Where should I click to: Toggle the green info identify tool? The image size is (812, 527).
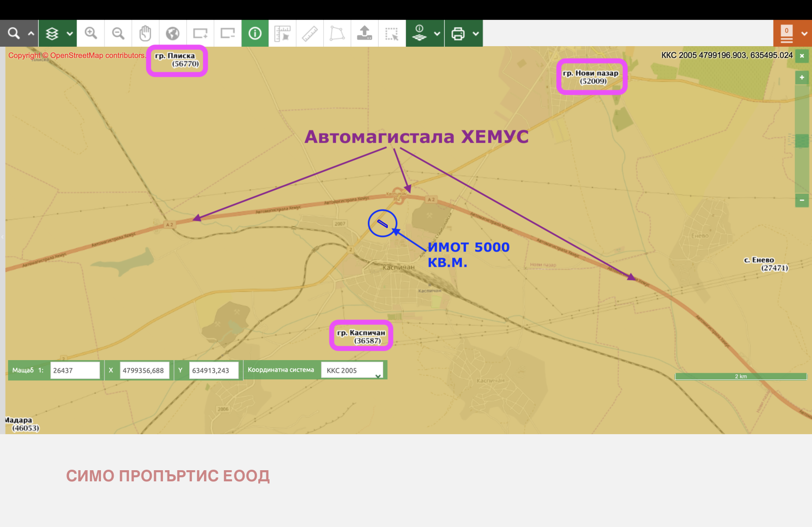click(255, 33)
